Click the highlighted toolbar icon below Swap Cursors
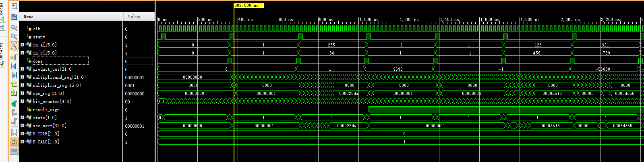 pos(14,141)
